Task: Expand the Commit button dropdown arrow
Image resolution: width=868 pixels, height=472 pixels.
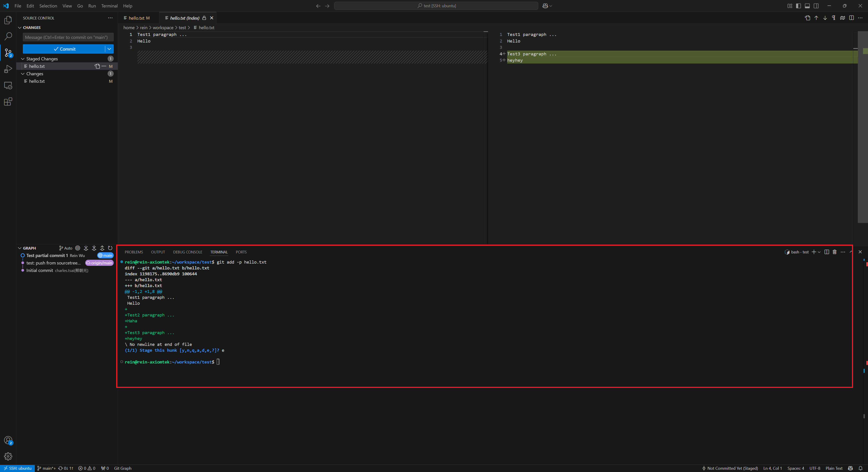Action: click(109, 49)
